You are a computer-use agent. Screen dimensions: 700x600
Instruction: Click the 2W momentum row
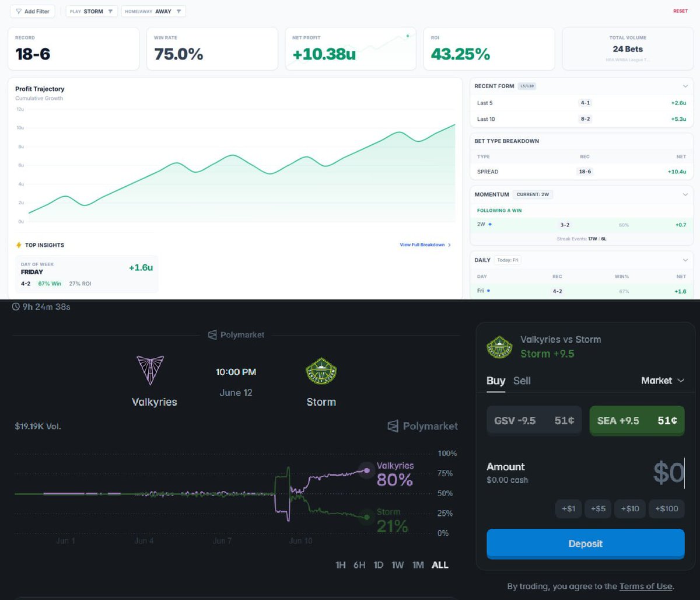click(x=582, y=224)
